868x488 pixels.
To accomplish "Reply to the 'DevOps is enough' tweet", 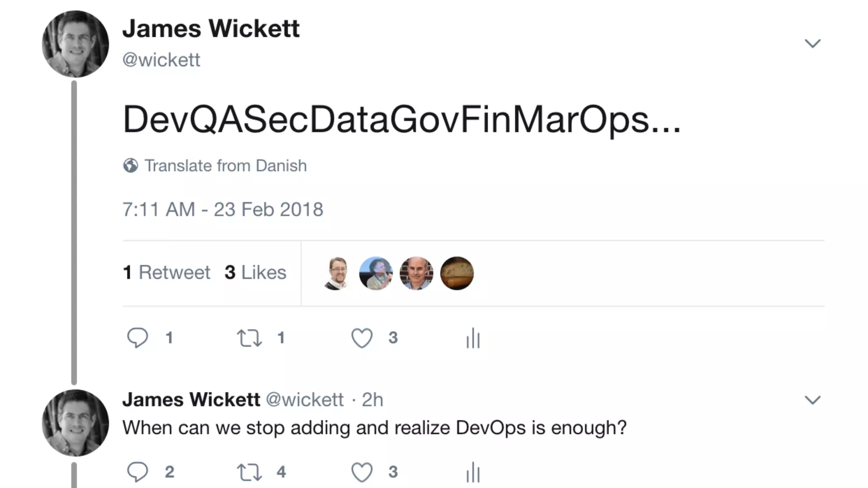I will tap(137, 472).
